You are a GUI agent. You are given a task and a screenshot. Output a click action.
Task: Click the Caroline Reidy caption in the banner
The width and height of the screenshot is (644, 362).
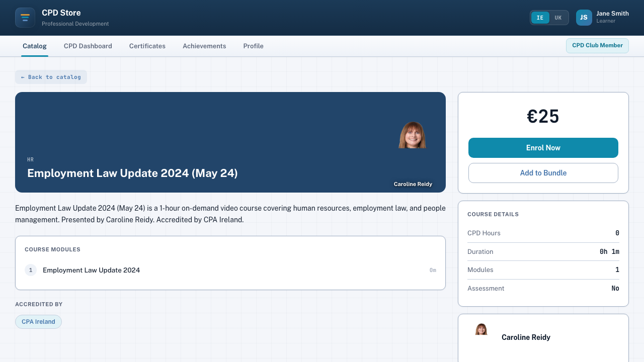413,184
